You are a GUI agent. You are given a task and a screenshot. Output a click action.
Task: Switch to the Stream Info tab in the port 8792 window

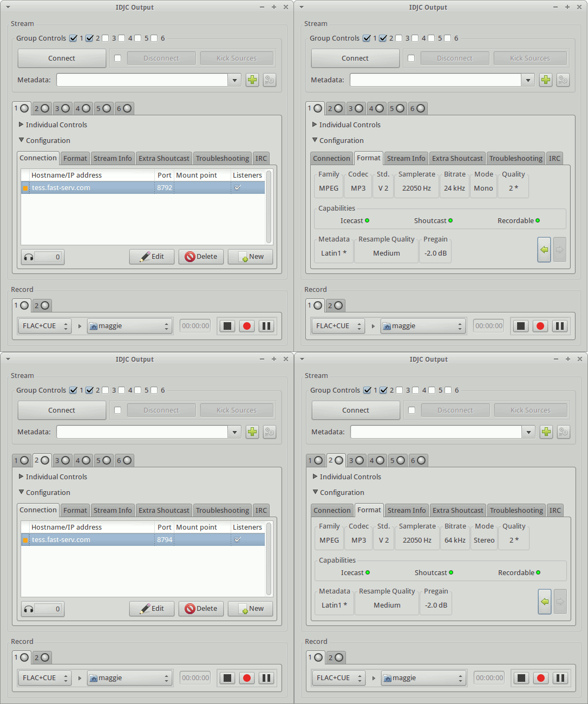(x=113, y=159)
